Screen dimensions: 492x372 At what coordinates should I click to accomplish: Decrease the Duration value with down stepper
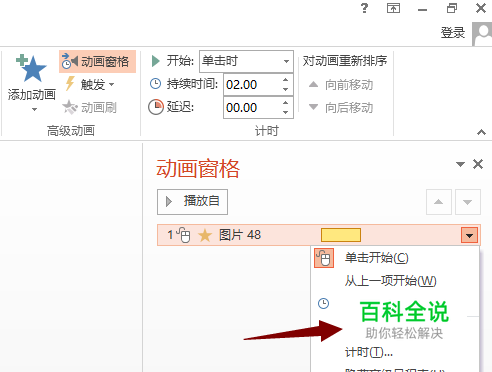[x=285, y=89]
